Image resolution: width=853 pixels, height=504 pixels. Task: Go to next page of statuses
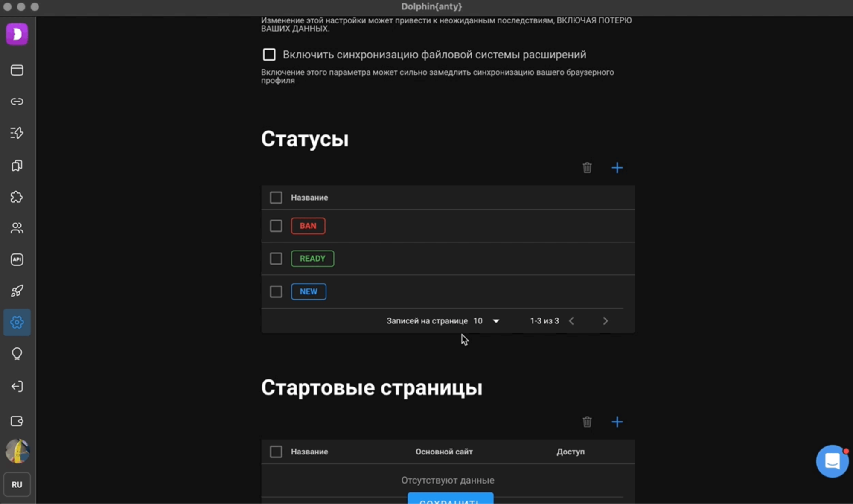click(605, 321)
